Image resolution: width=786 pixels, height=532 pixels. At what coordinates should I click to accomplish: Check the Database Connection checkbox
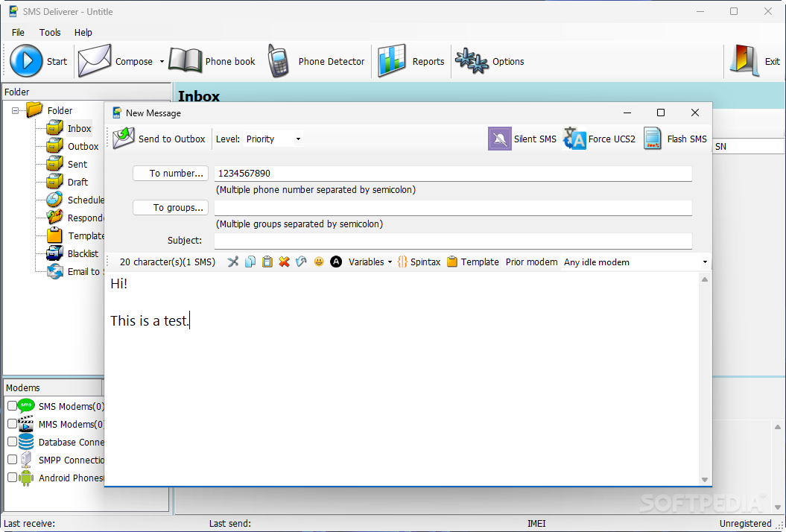click(13, 442)
